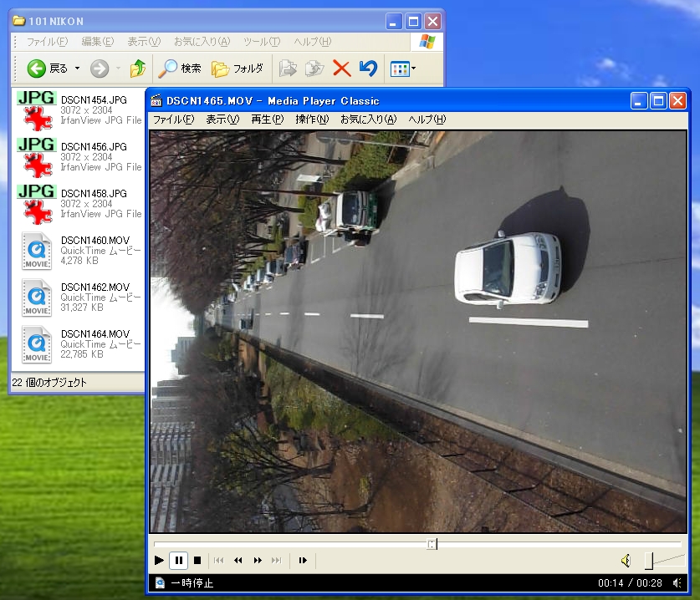Decrease playback speed with rewind button

238,560
